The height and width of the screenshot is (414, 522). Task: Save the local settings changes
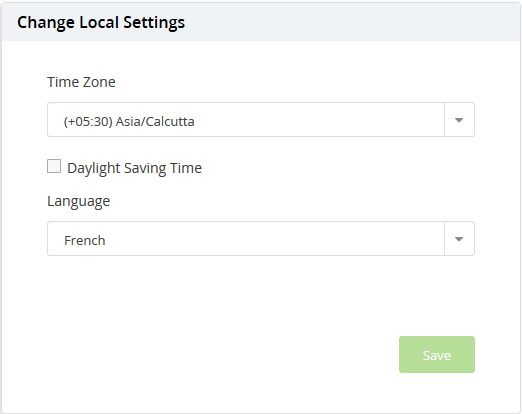pyautogui.click(x=437, y=355)
